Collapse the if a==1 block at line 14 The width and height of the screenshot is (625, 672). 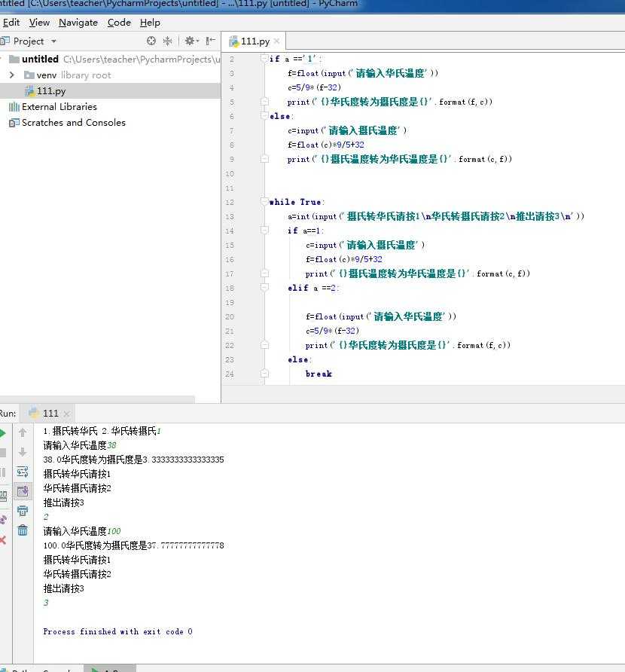[x=264, y=231]
